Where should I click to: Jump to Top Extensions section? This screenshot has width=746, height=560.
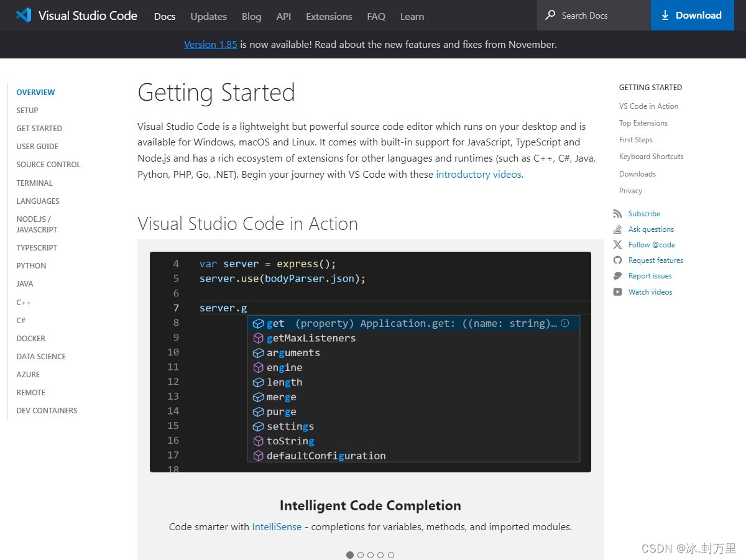[643, 123]
